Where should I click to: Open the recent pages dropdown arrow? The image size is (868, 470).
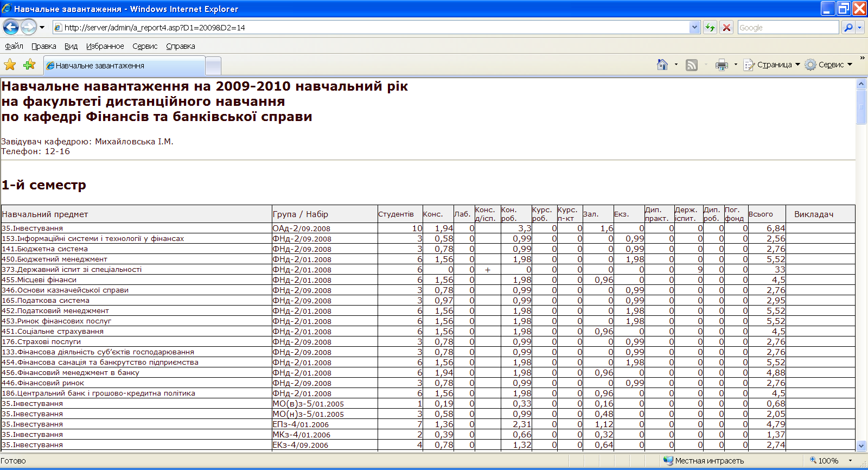pyautogui.click(x=42, y=27)
